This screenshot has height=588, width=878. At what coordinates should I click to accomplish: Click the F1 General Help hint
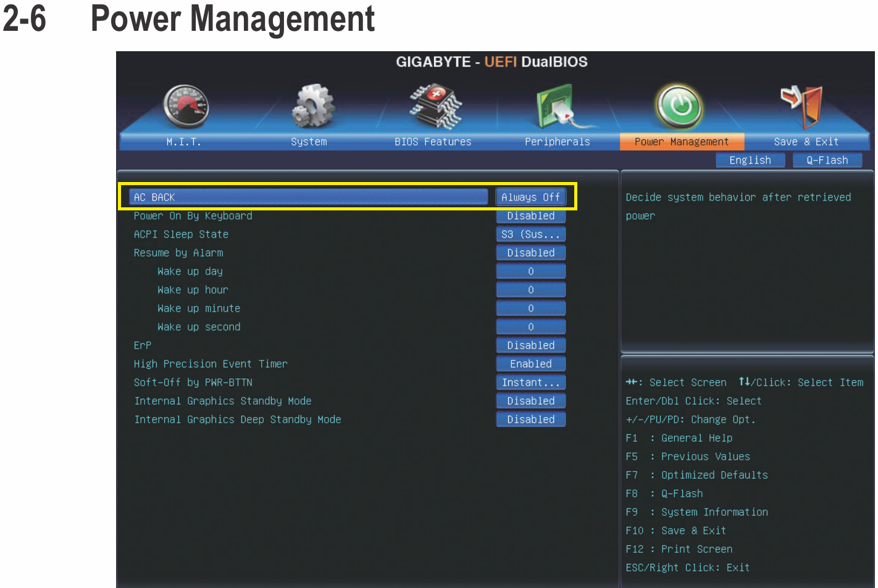679,438
